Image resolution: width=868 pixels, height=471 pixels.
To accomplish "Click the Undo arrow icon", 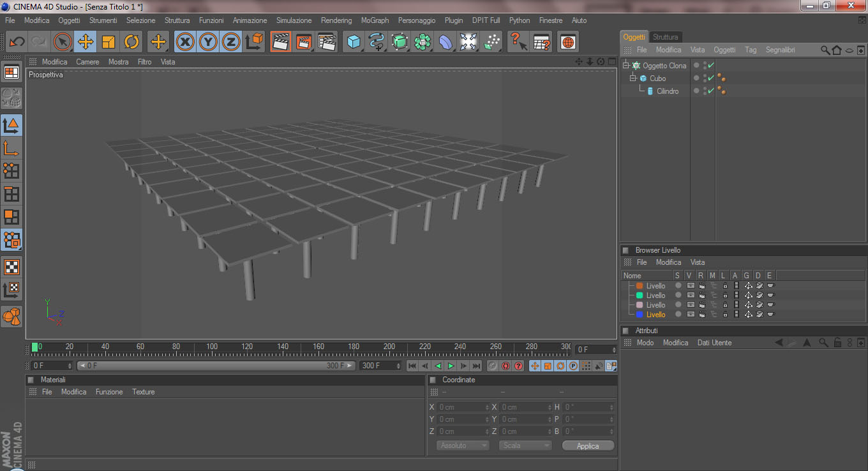I will 17,42.
